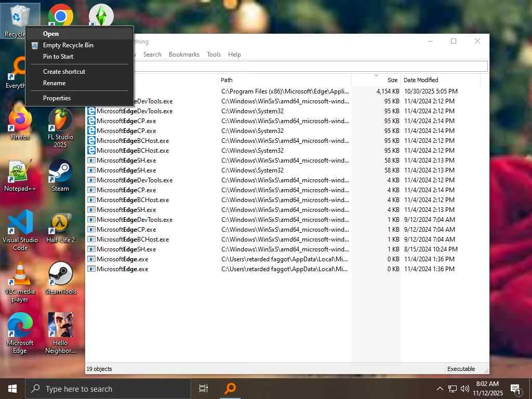The image size is (532, 399).
Task: Open the Bookmarks menu in Everything
Action: [x=184, y=54]
